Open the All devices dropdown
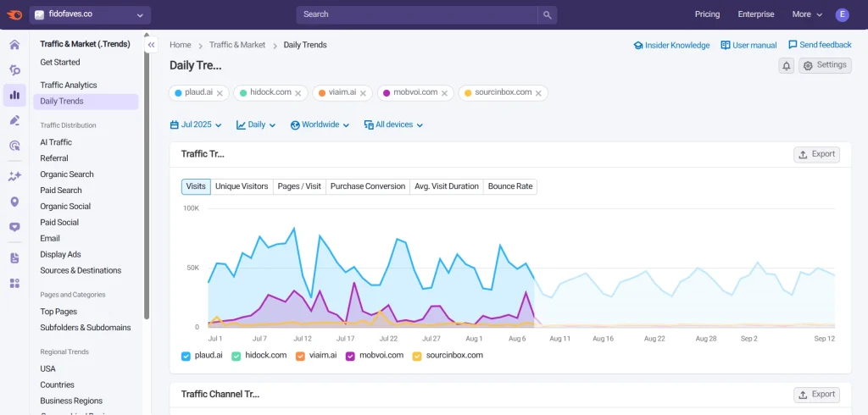The image size is (868, 415). point(393,125)
